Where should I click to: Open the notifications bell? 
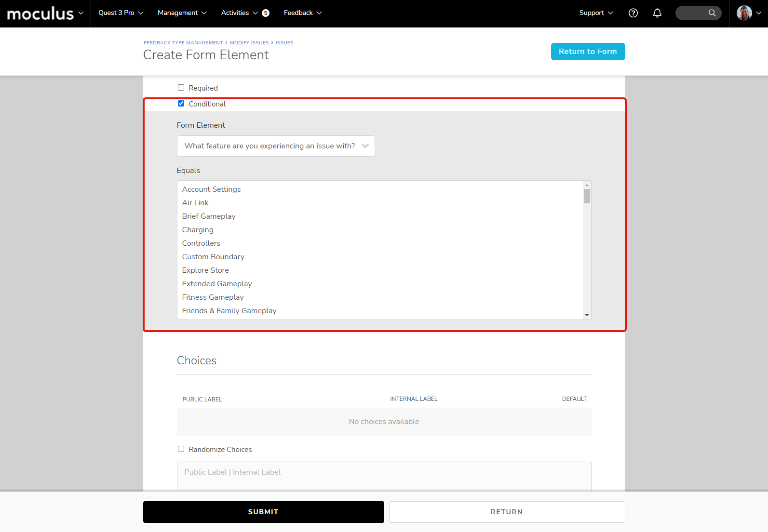point(657,13)
